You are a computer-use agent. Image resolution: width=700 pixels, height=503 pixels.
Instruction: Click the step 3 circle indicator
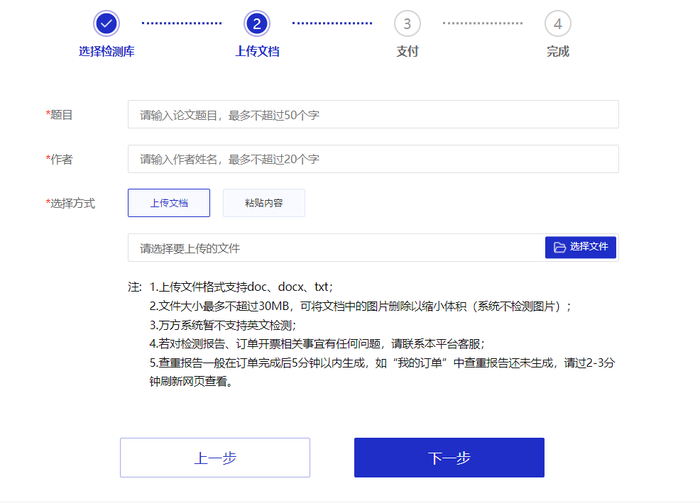click(x=407, y=23)
